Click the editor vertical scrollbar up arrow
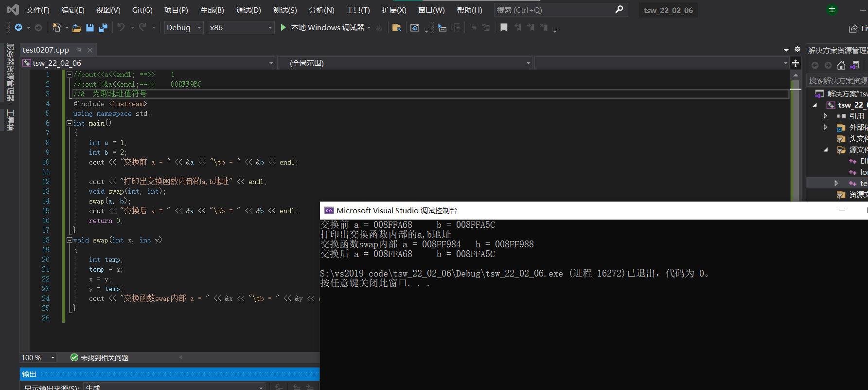Screen dimensions: 868x390 [796, 75]
